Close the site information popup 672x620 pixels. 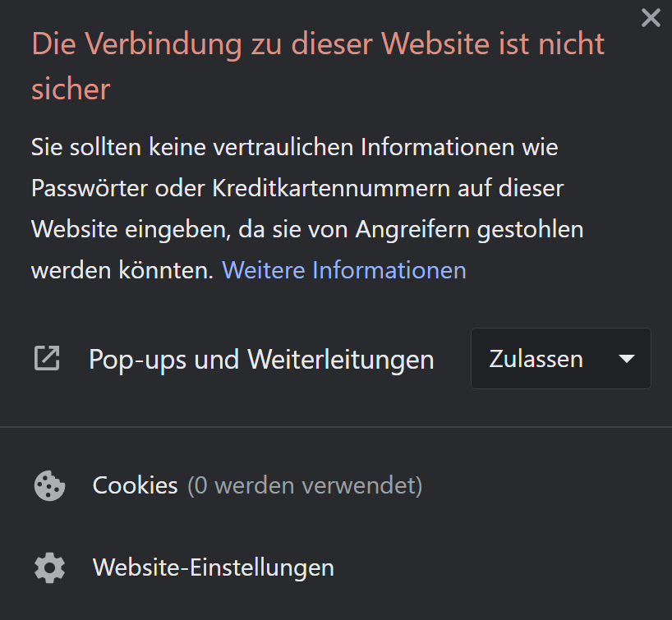pyautogui.click(x=651, y=18)
